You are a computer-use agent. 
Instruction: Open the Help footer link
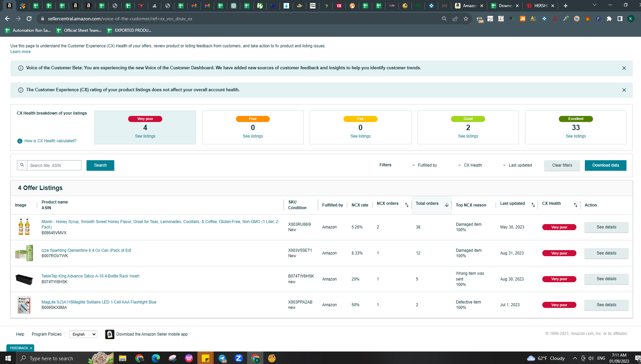coord(20,334)
